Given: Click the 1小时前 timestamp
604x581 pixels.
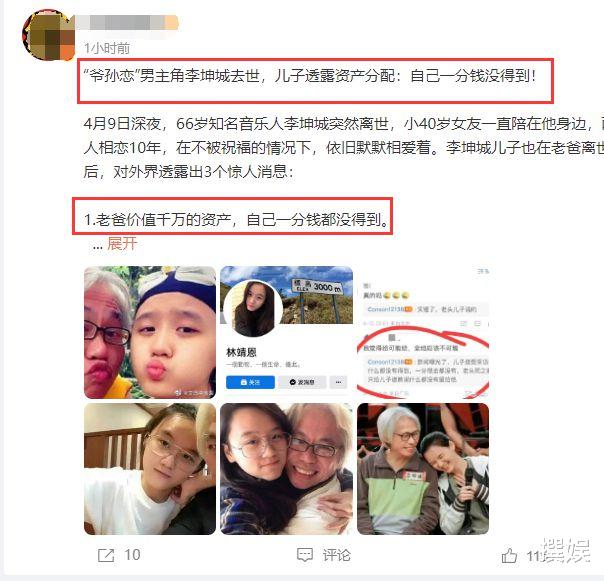Looking at the screenshot, I should 107,49.
